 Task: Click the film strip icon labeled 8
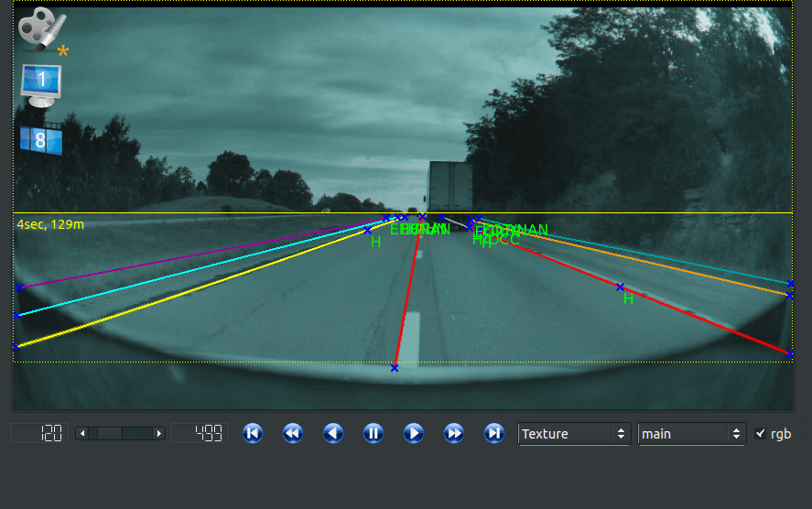(41, 141)
